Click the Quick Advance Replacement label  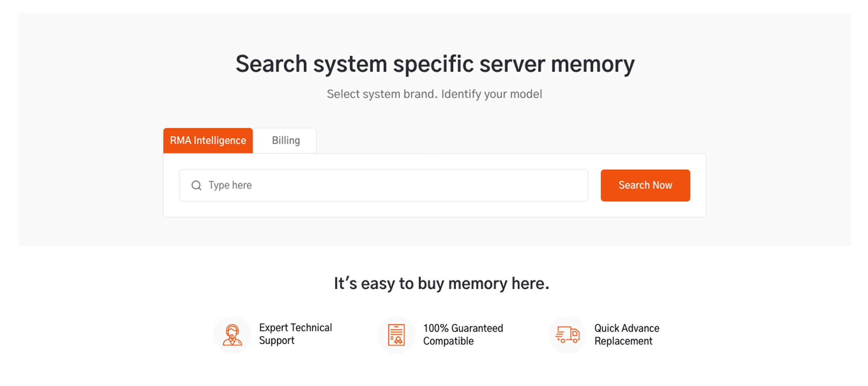point(626,334)
